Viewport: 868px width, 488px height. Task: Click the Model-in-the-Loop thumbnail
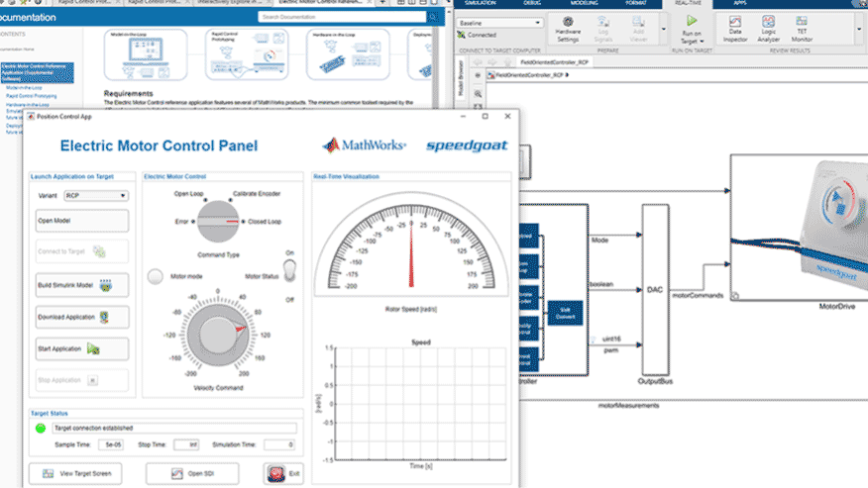(146, 54)
